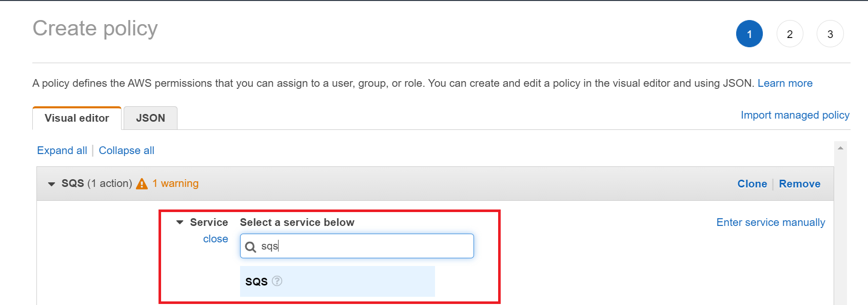The height and width of the screenshot is (305, 868).
Task: Go to step 1 circle indicator
Action: point(749,34)
